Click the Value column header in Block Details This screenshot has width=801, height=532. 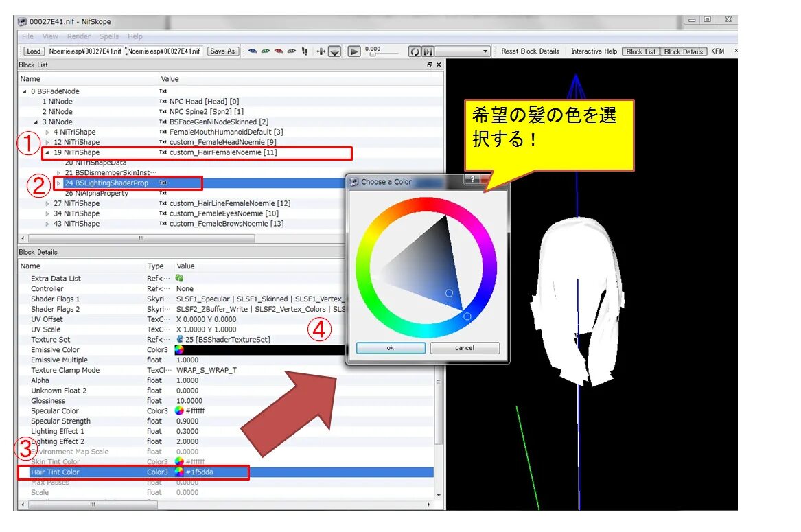point(186,266)
